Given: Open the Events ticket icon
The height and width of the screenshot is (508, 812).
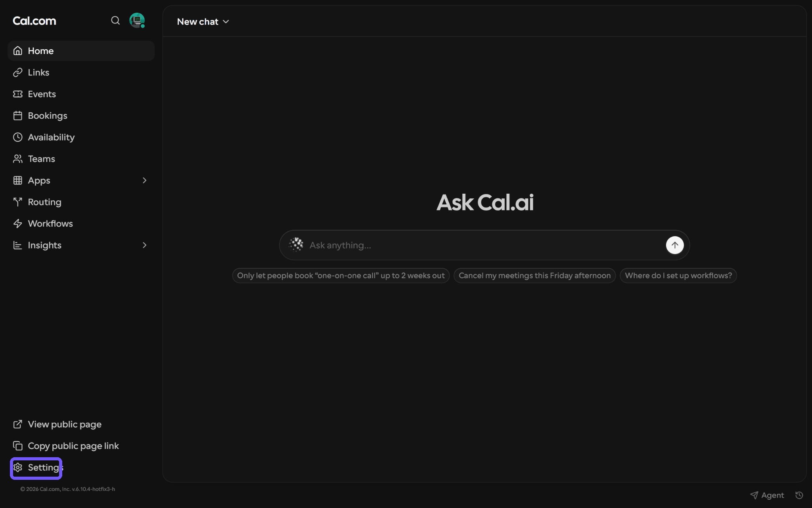Looking at the screenshot, I should coord(17,94).
